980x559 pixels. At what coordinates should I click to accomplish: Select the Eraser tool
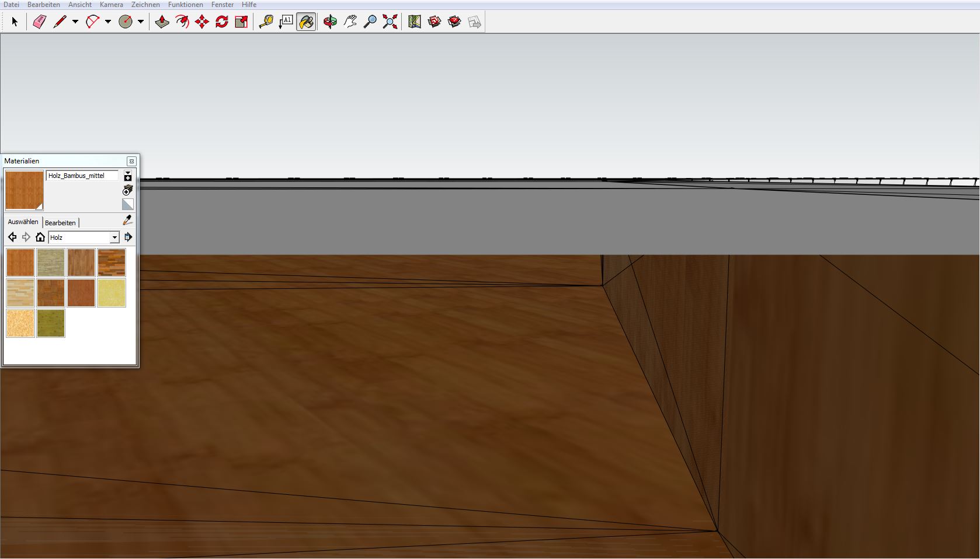pos(39,22)
